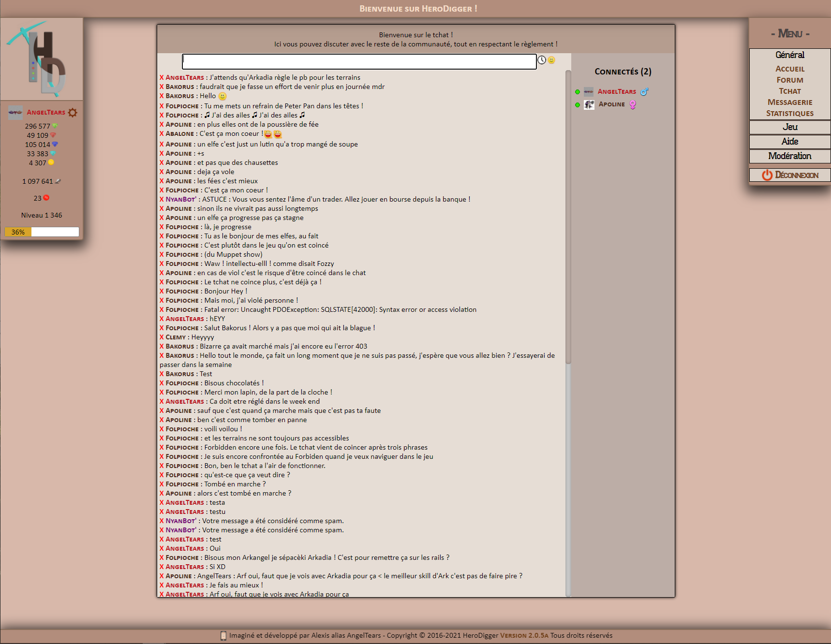Open settings via the gear icon beside AngelTears

(73, 113)
